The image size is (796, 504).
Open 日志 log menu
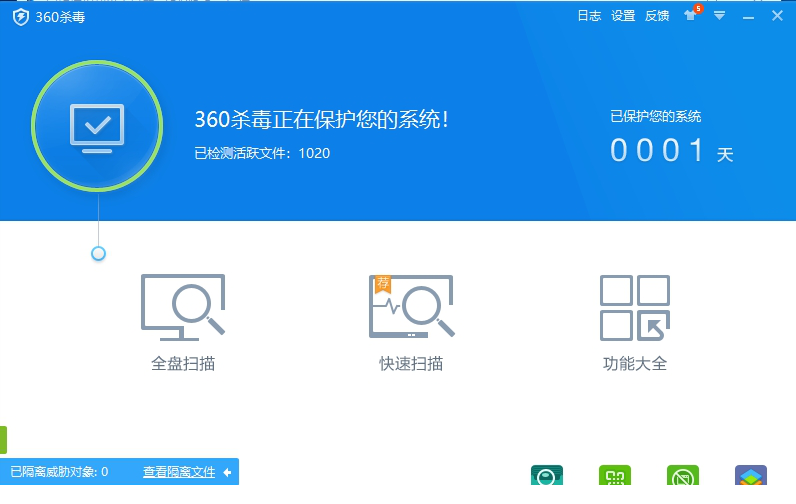click(589, 16)
